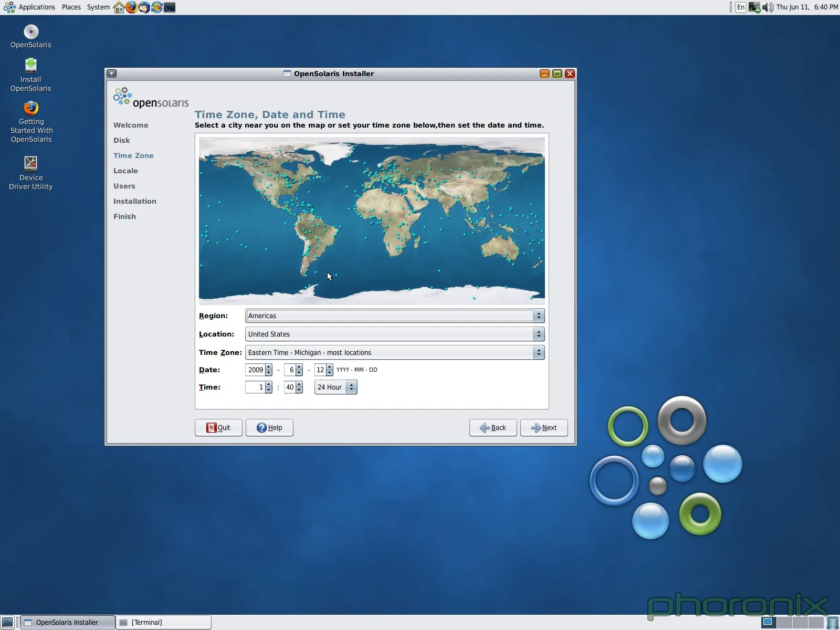Click the Quit button
Viewport: 840px width, 630px height.
pos(218,427)
